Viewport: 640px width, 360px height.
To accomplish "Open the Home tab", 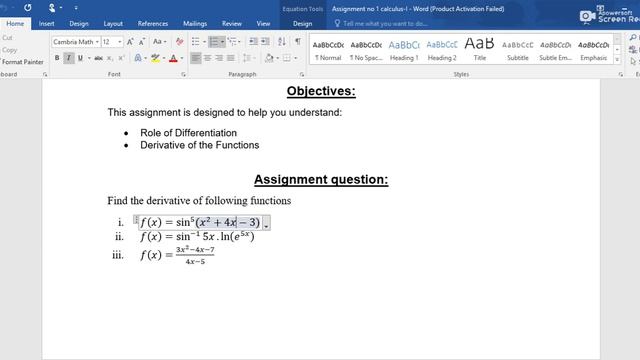I will coord(15,24).
